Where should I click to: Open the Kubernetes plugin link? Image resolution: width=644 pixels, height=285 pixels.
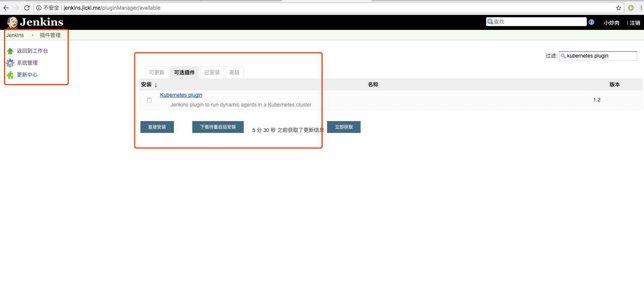pos(181,95)
